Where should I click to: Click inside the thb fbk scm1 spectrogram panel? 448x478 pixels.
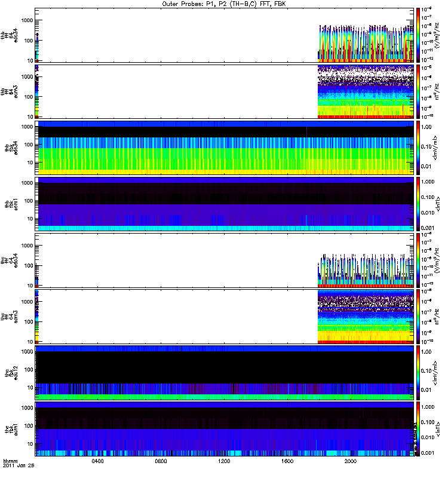tap(225, 204)
